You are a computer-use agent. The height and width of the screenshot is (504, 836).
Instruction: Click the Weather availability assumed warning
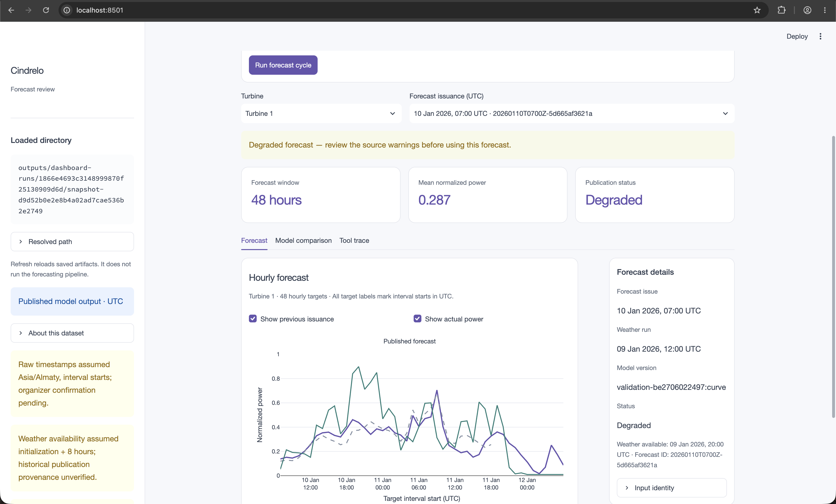tap(72, 458)
